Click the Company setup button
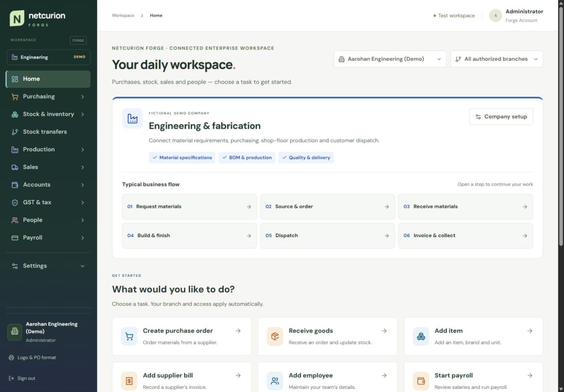The width and height of the screenshot is (564, 392). 501,116
